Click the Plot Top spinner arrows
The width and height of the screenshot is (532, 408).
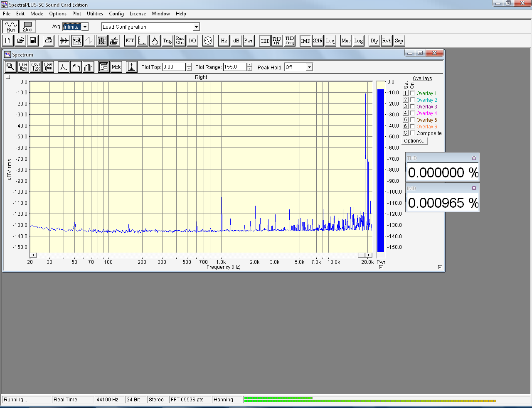pyautogui.click(x=189, y=67)
